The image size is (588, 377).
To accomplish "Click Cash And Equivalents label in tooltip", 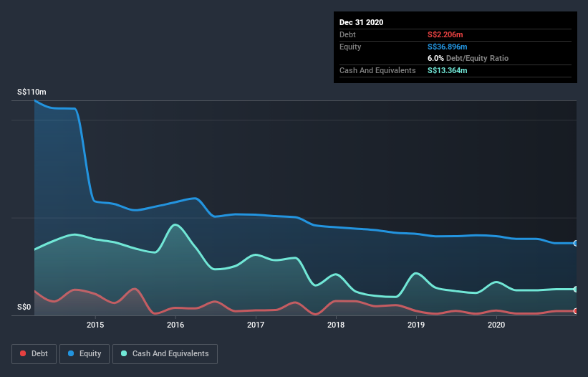I will 377,70.
